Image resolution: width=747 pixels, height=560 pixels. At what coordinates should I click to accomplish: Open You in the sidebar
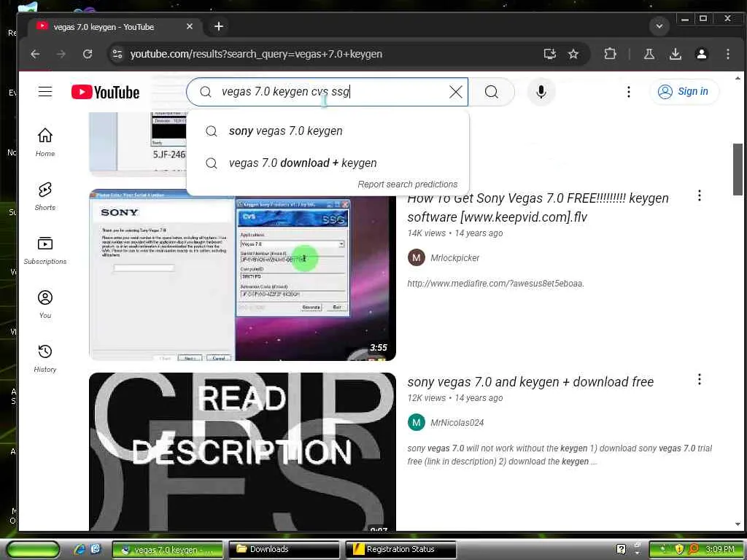[x=45, y=304]
